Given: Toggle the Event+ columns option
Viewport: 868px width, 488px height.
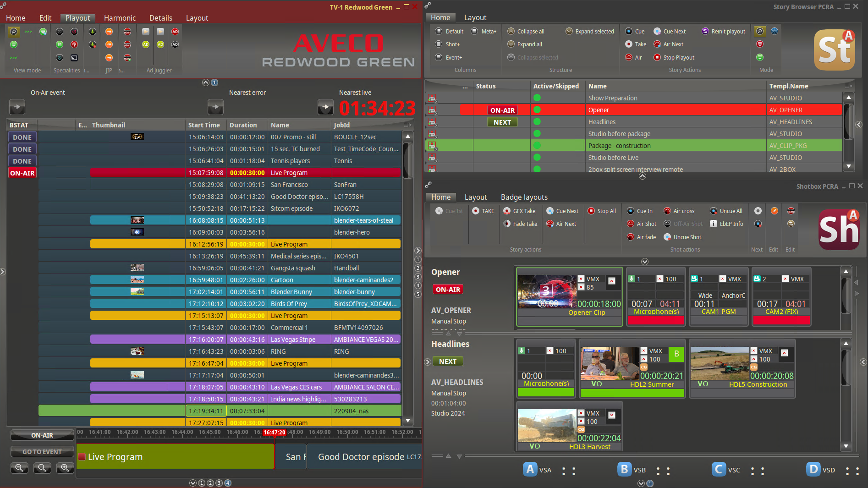Looking at the screenshot, I should 439,57.
